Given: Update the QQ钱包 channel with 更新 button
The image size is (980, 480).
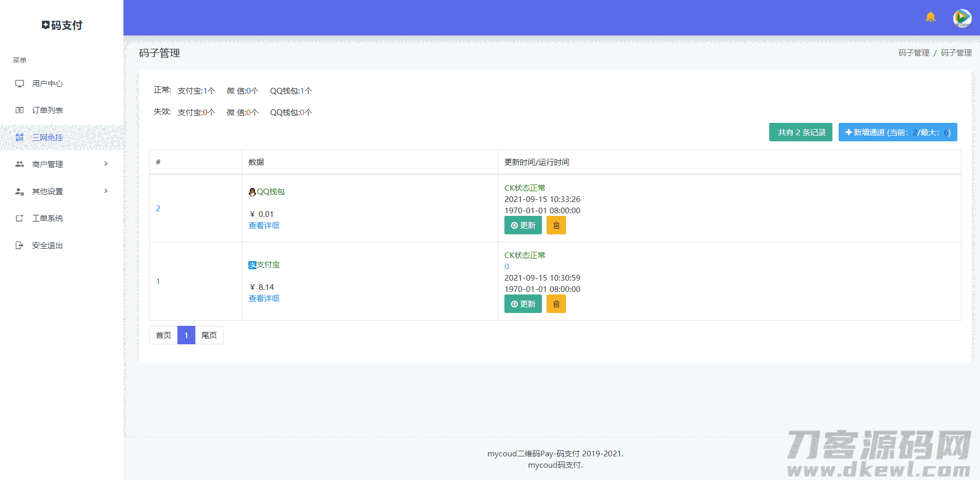Looking at the screenshot, I should (522, 226).
